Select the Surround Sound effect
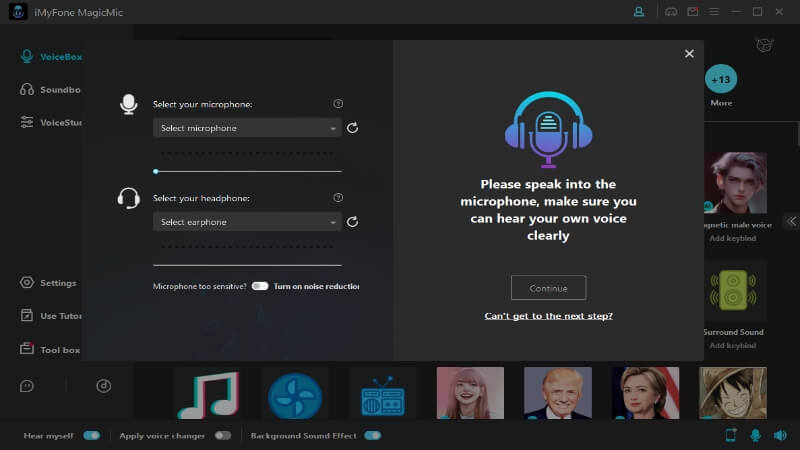The image size is (800, 450). (733, 290)
